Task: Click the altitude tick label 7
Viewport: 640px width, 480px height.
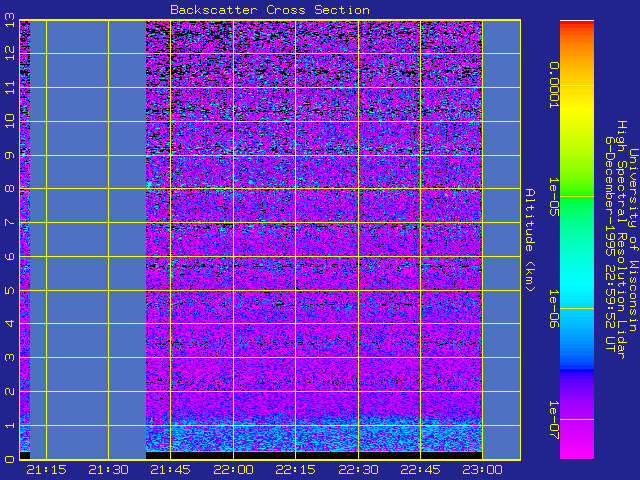Action: pyautogui.click(x=10, y=222)
